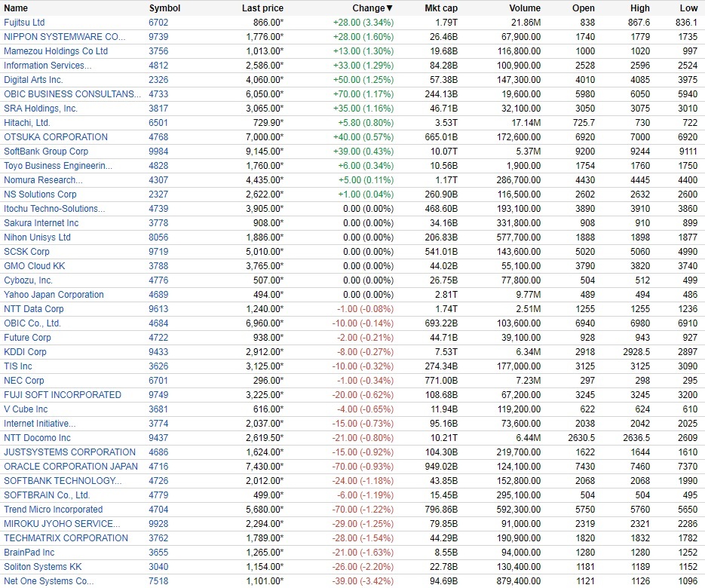This screenshot has width=705, height=588.
Task: Select symbol 3040 for Soliton Systems
Action: click(x=158, y=567)
